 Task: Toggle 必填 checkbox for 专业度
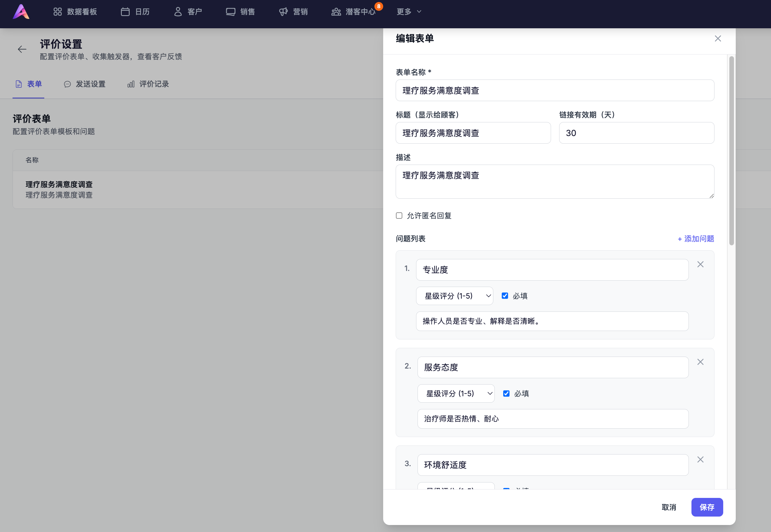click(x=505, y=296)
